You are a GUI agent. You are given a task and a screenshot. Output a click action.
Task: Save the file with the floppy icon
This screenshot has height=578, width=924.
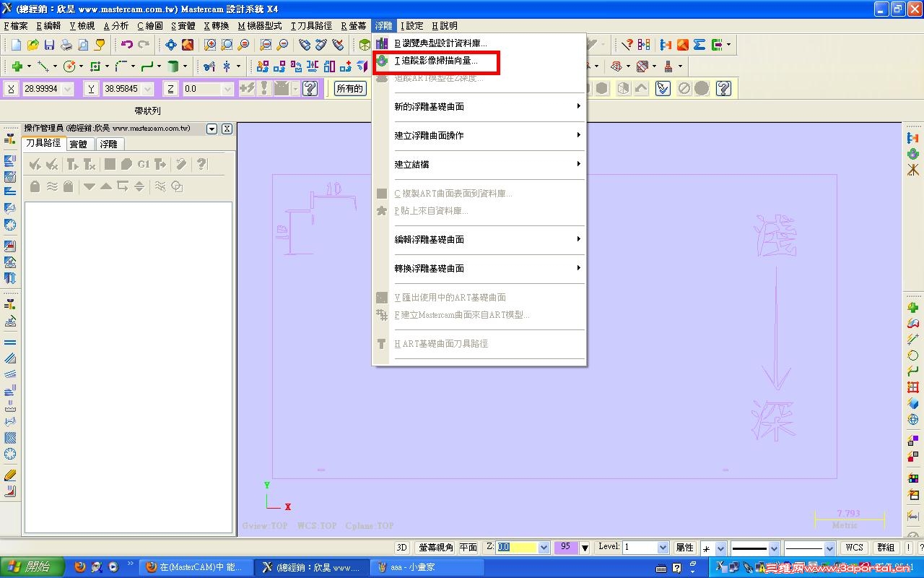pos(50,45)
